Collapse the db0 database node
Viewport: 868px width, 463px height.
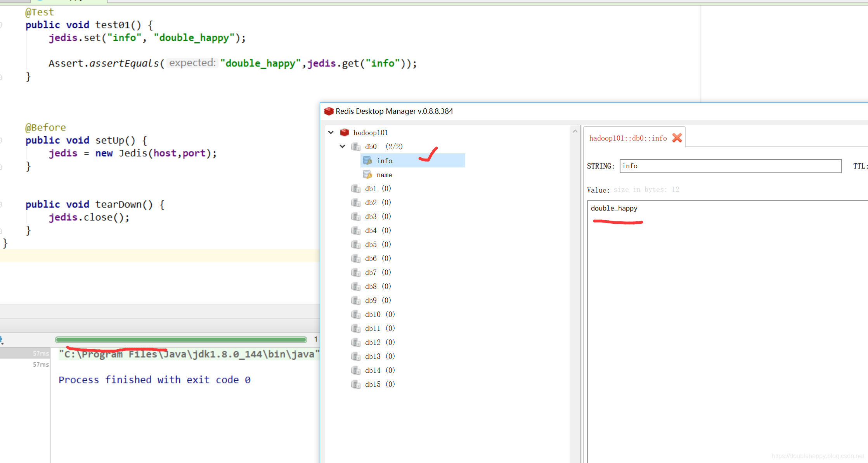click(x=343, y=146)
